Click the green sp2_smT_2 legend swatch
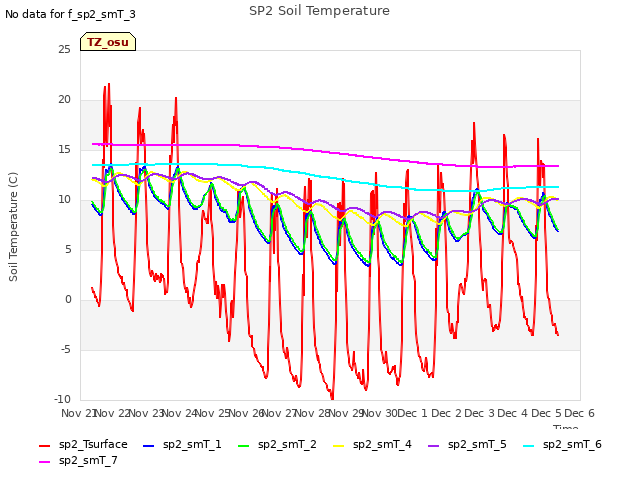Viewport: 640px width, 480px height. tap(243, 446)
